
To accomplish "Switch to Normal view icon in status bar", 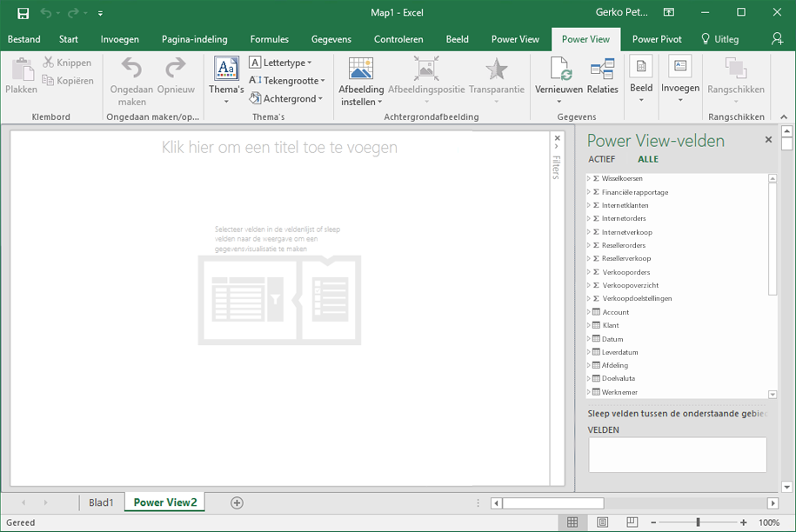I will 572,522.
